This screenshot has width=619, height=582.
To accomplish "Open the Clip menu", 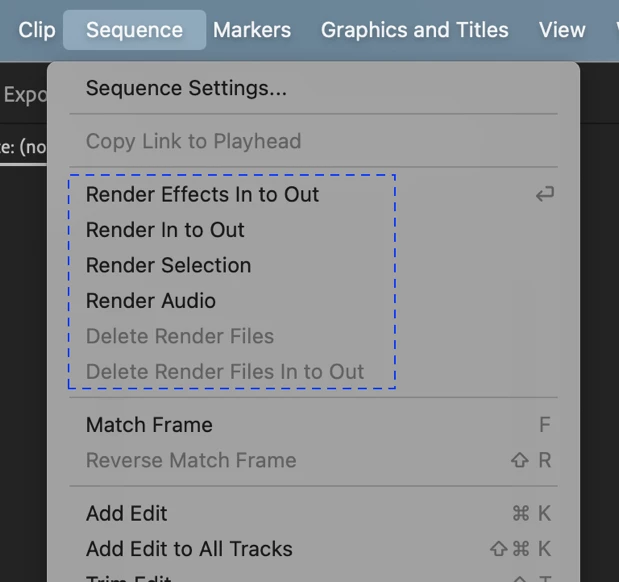I will [x=37, y=30].
